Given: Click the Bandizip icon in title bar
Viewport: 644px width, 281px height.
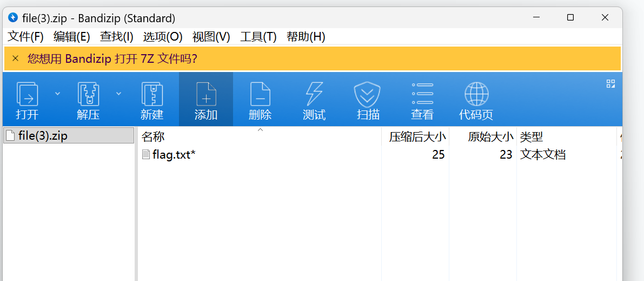Looking at the screenshot, I should click(x=13, y=17).
